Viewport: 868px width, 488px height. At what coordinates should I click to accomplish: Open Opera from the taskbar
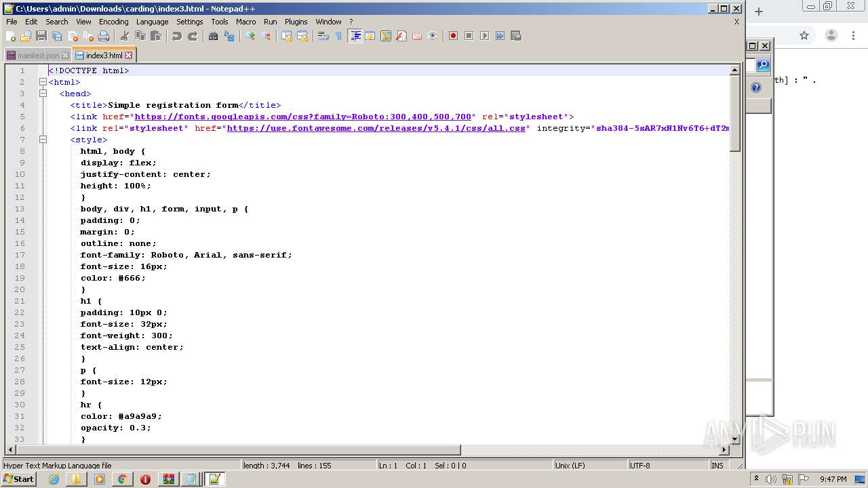click(145, 479)
